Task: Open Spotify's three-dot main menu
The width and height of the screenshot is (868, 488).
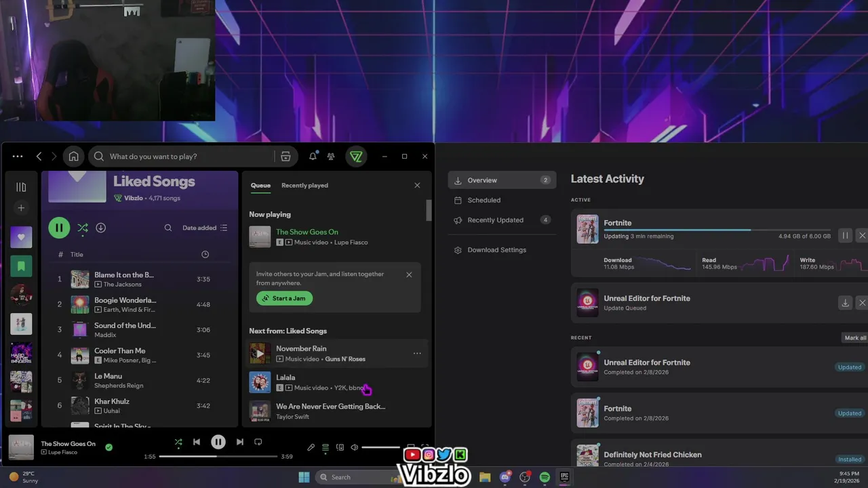Action: point(18,157)
